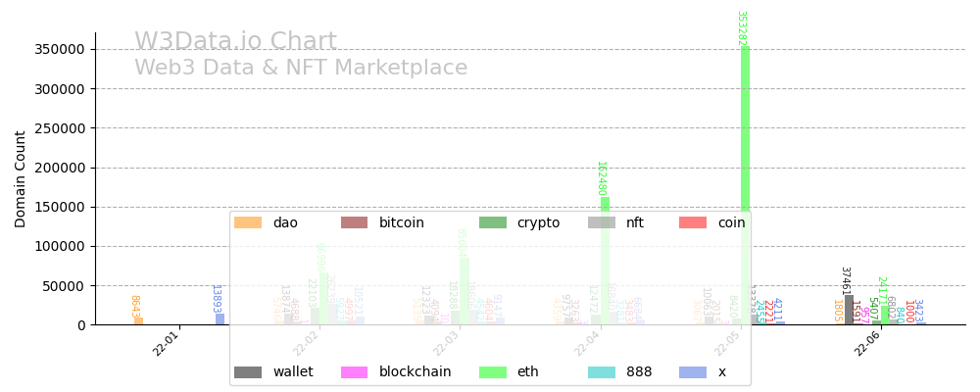Click the 350000 y-axis tick label

point(62,49)
